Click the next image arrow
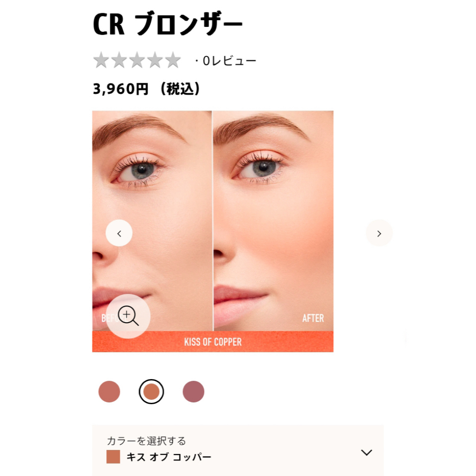This screenshot has height=476, width=476. pos(379,233)
